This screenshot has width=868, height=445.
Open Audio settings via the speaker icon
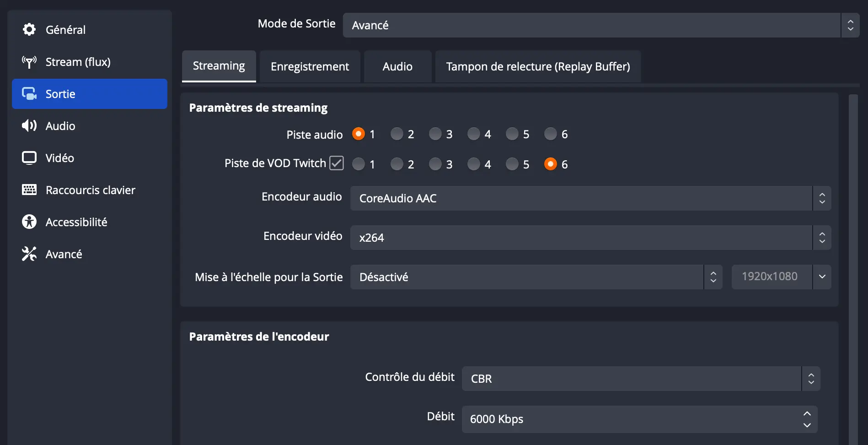coord(29,125)
